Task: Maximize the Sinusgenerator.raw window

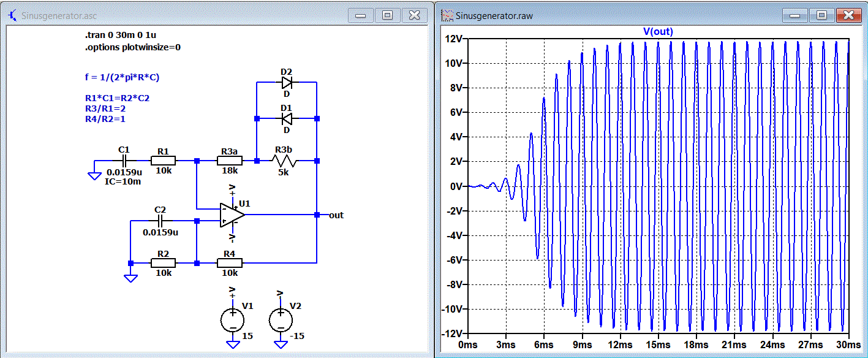Action: [x=821, y=15]
